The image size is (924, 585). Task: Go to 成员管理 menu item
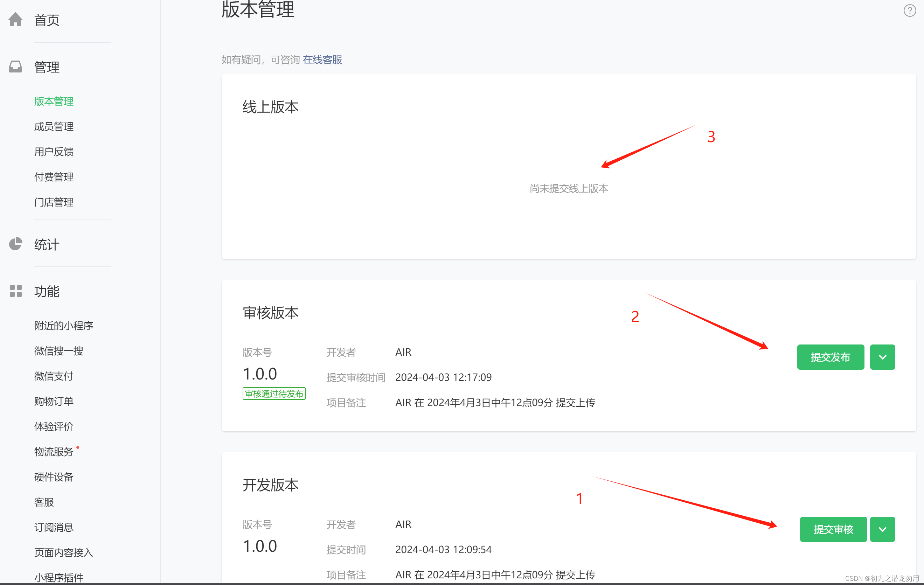[54, 127]
